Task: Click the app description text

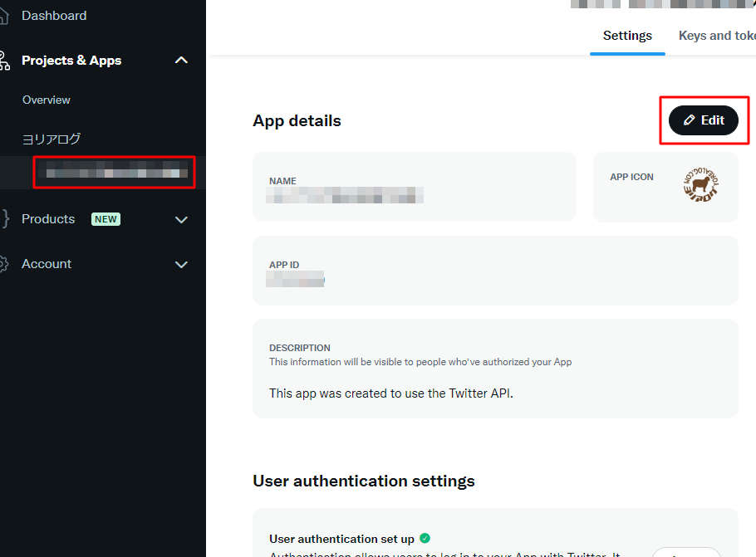Action: tap(390, 393)
